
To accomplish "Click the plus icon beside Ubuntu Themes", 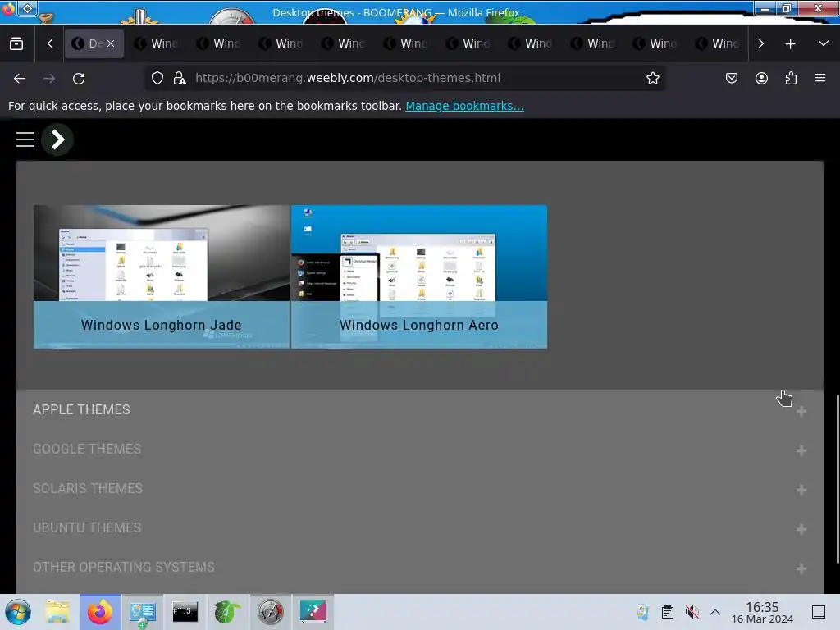I will point(801,529).
